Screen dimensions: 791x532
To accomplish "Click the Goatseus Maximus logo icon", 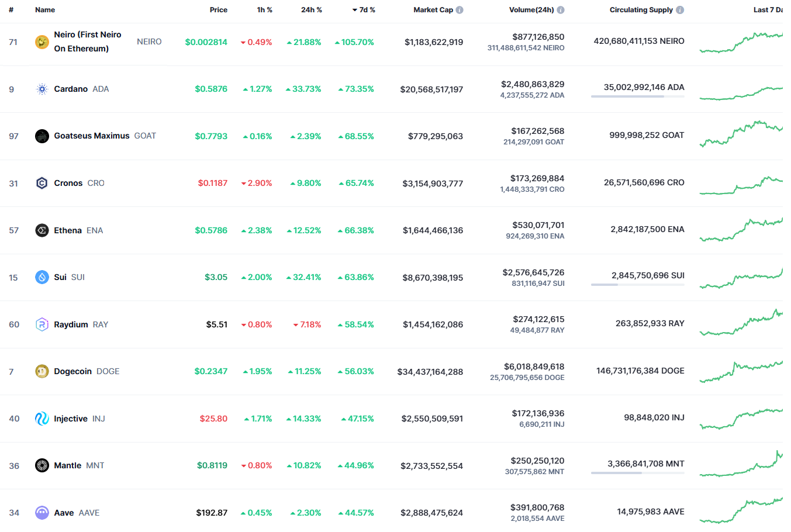I will tap(42, 136).
